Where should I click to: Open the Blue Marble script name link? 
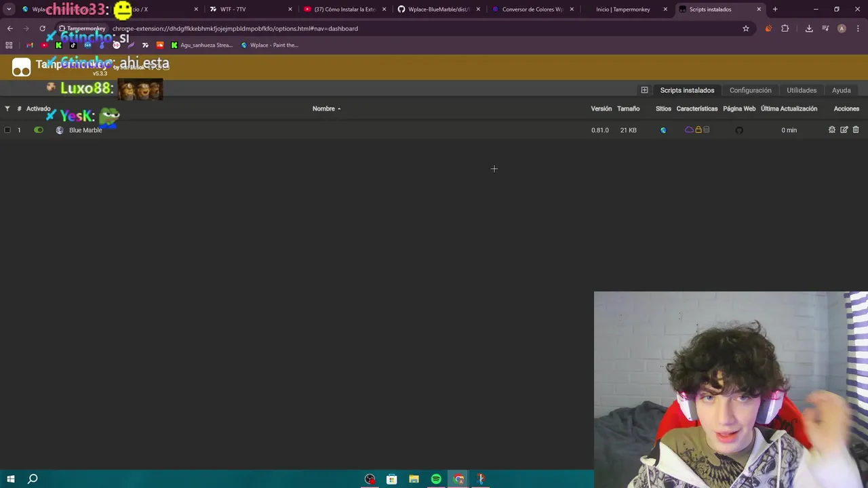85,130
